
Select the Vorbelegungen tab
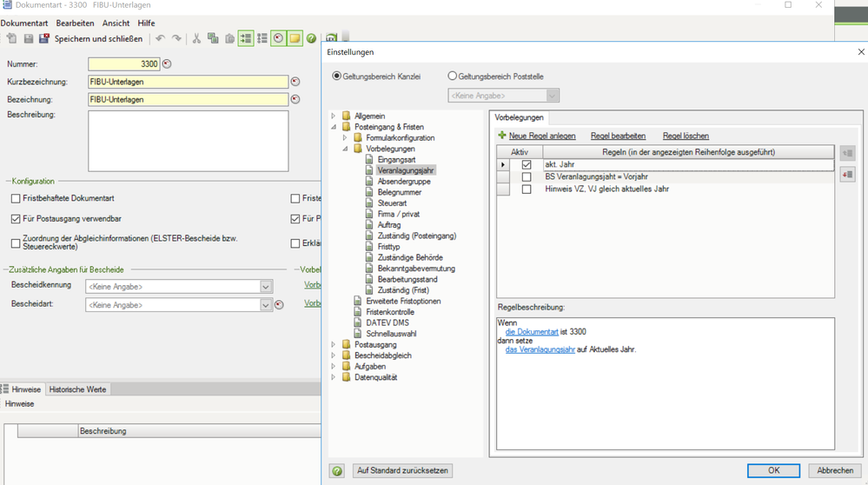pyautogui.click(x=519, y=117)
